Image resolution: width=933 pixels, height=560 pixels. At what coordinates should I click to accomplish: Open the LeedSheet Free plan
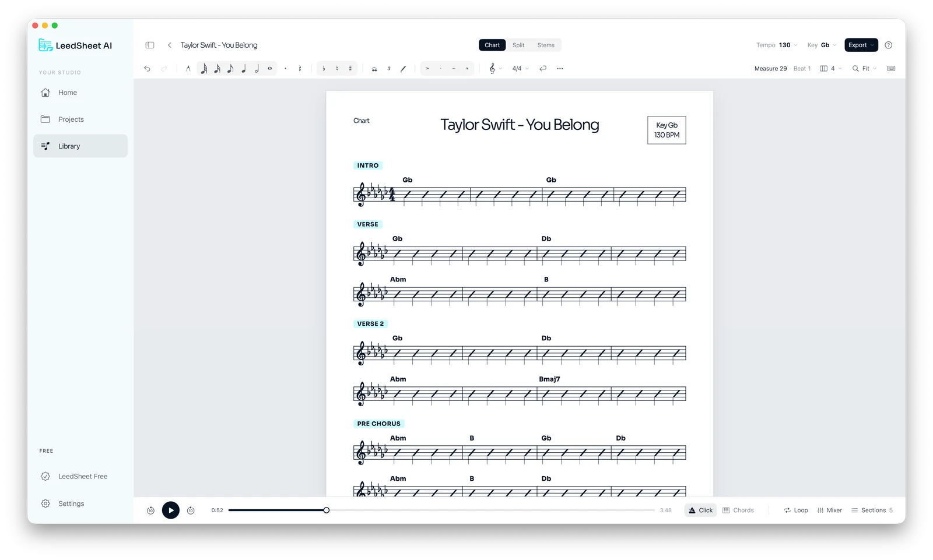coord(80,477)
